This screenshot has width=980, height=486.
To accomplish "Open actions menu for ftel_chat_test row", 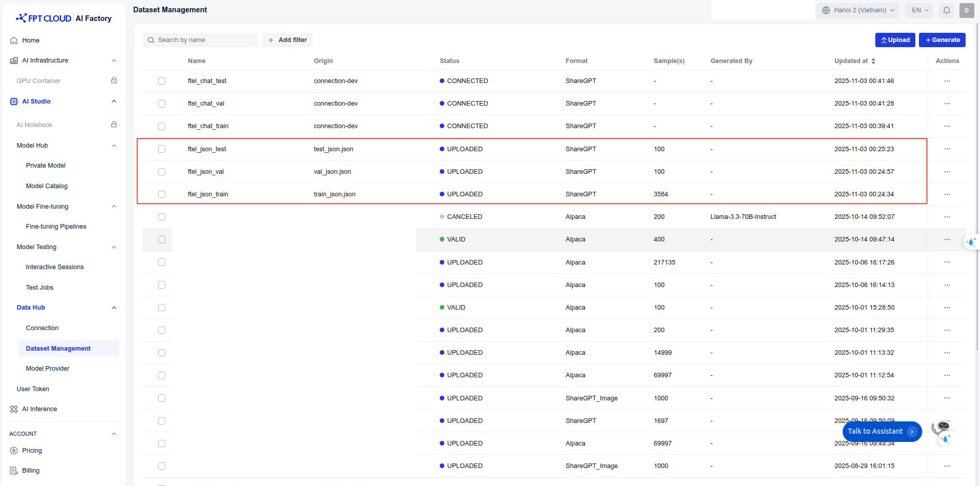I will [x=947, y=81].
